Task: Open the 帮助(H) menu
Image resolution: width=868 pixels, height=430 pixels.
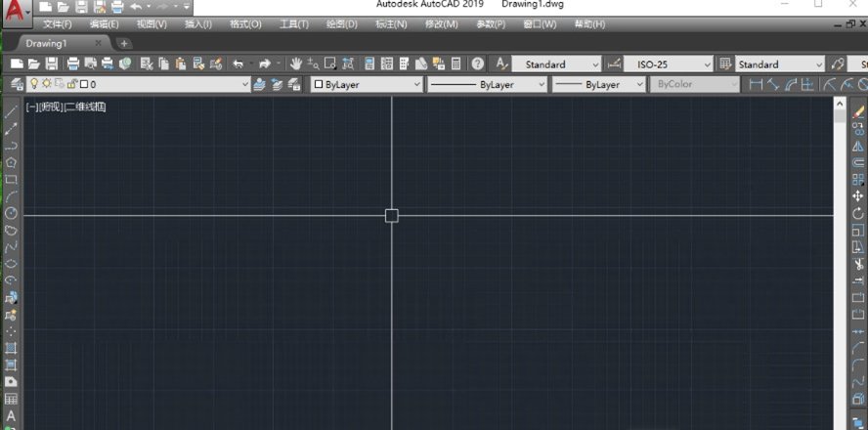Action: pos(589,24)
